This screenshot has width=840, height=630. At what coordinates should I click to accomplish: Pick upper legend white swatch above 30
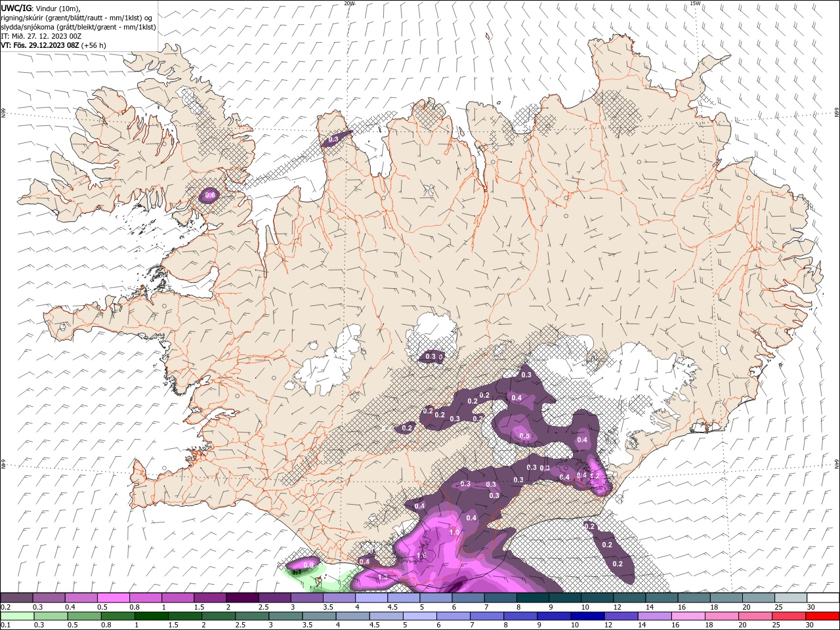(x=822, y=598)
